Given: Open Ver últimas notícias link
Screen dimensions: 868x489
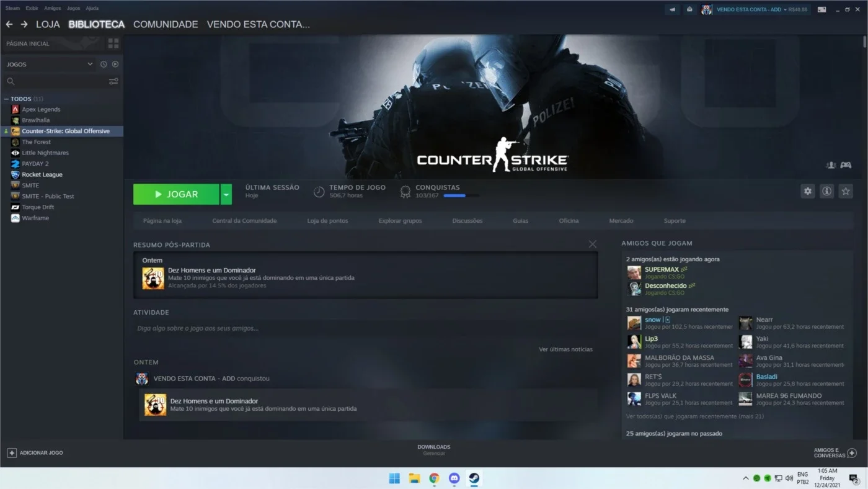Looking at the screenshot, I should tap(565, 349).
